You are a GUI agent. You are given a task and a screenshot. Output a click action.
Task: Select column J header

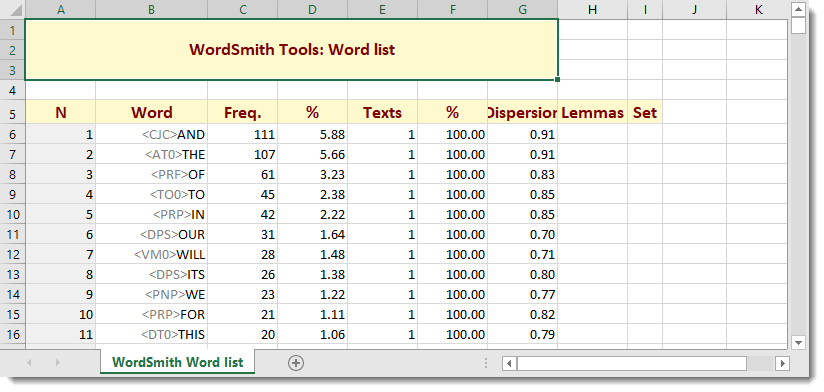coord(694,9)
